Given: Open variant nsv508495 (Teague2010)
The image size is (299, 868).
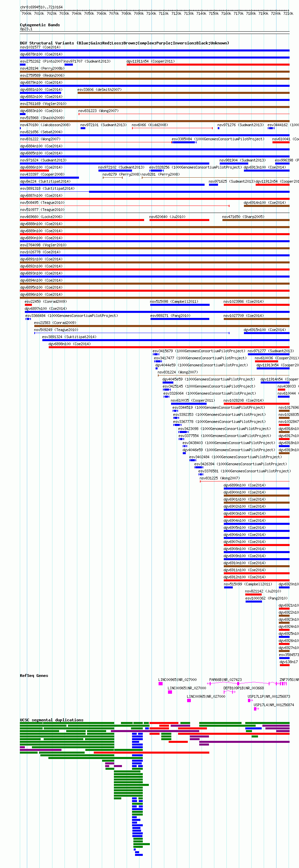Looking at the screenshot, I should [42, 203].
